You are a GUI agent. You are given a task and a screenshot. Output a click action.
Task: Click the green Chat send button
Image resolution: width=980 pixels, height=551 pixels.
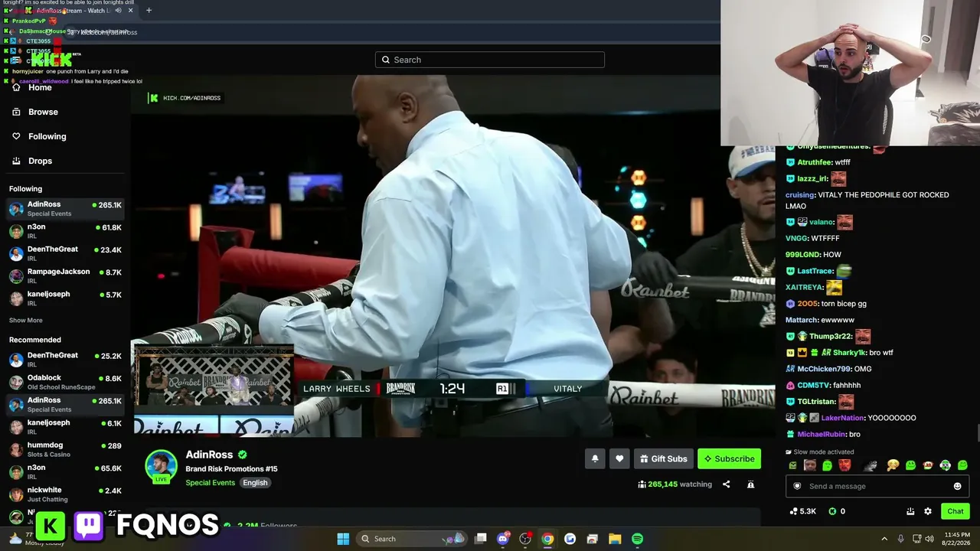pos(955,511)
